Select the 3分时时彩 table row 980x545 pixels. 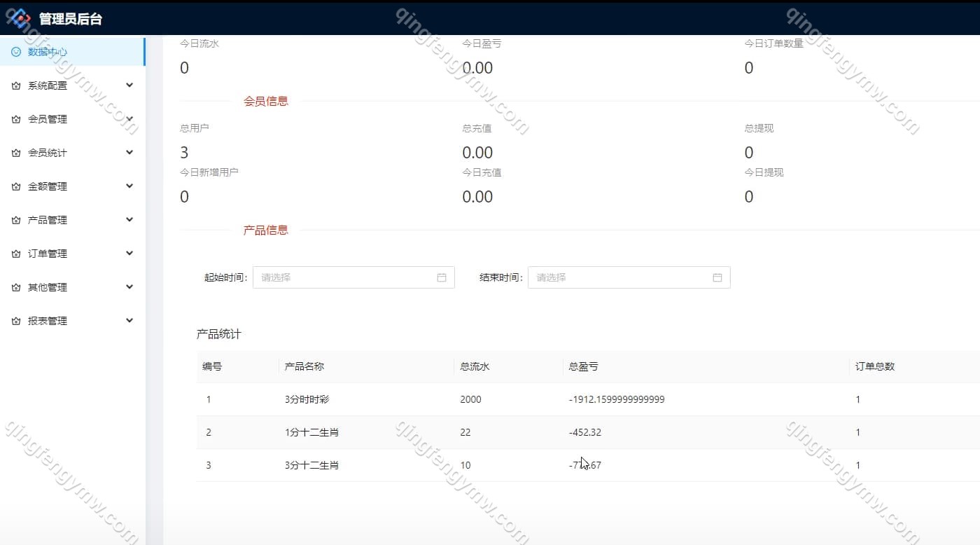point(307,399)
